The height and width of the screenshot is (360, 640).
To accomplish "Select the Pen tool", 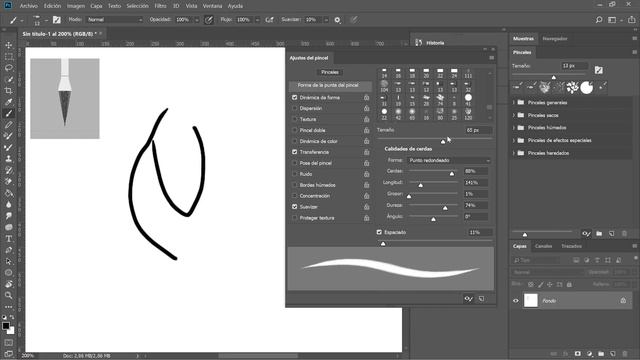I will click(9, 250).
